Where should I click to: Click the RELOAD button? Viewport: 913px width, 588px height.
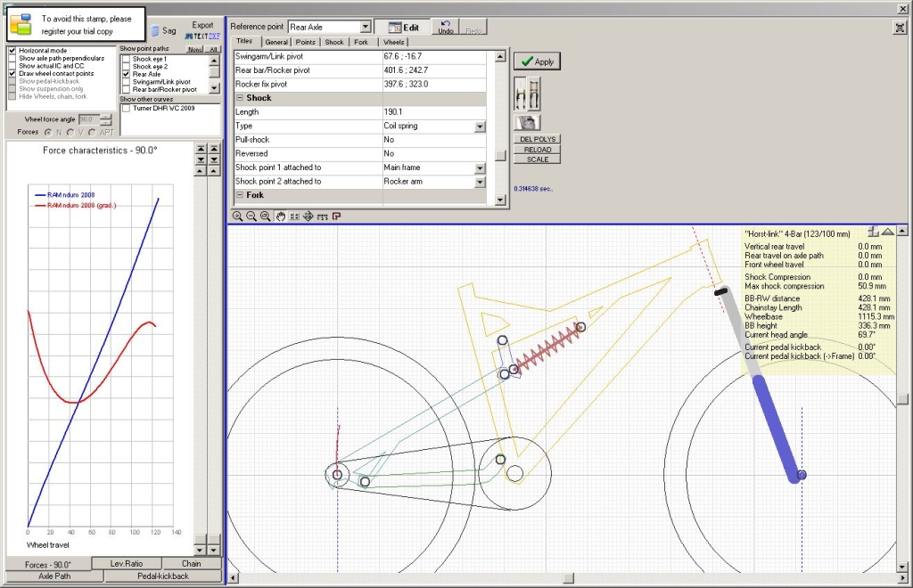point(537,150)
